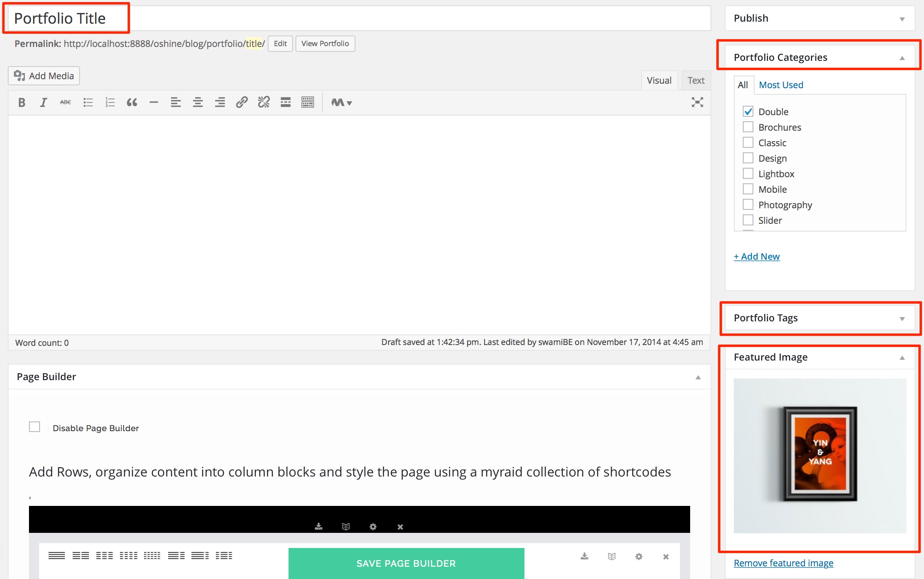The image size is (924, 579).
Task: Collapse the Page Builder panel
Action: pos(698,377)
